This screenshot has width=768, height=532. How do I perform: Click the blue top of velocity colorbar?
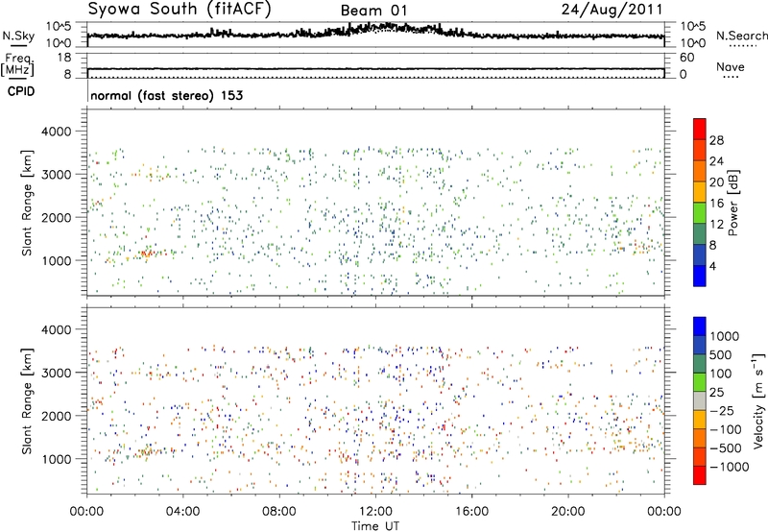700,326
